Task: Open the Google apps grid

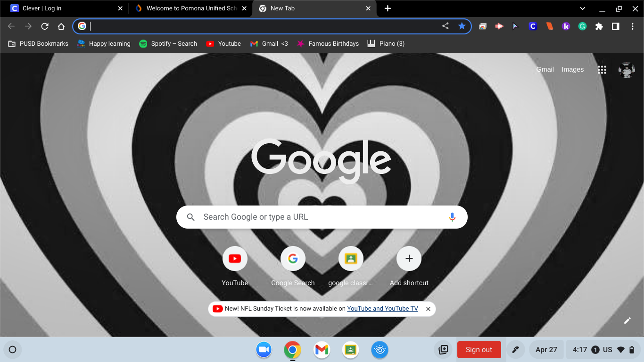Action: (602, 70)
